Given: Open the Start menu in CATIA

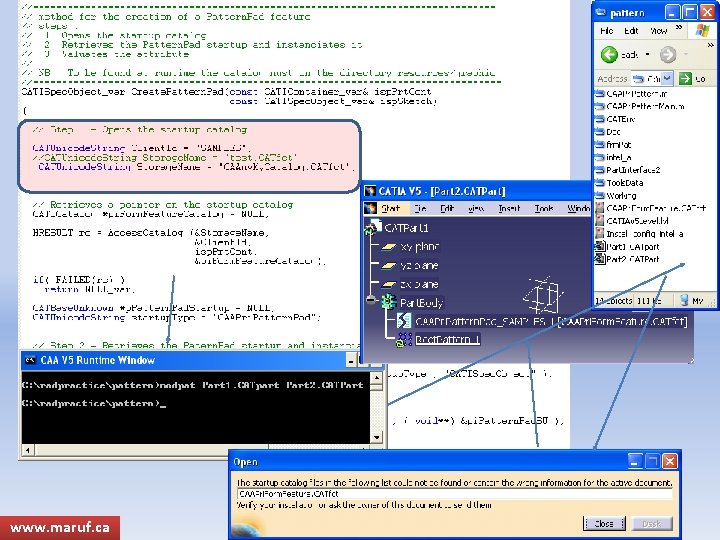Looking at the screenshot, I should coord(390,208).
